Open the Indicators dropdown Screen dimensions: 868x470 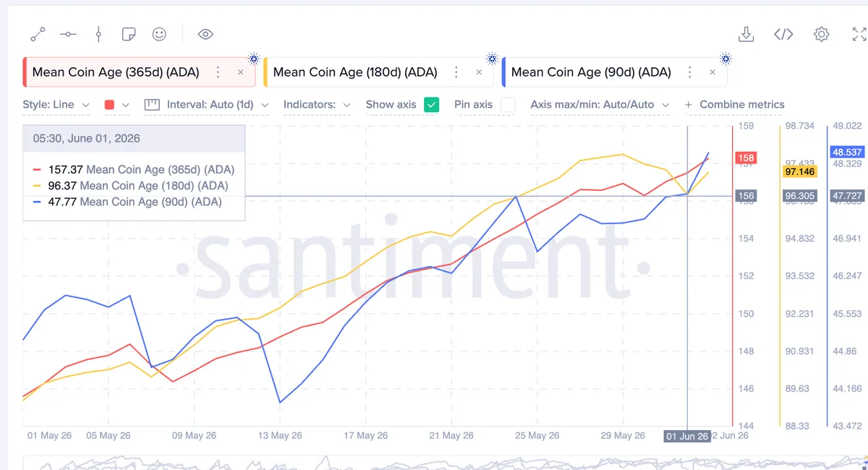point(317,105)
